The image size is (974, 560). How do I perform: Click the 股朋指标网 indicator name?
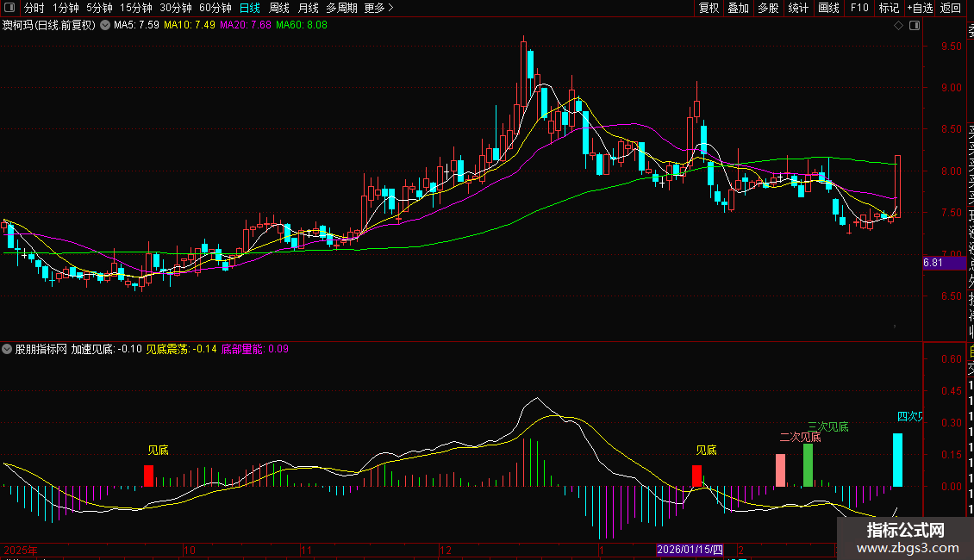point(41,349)
